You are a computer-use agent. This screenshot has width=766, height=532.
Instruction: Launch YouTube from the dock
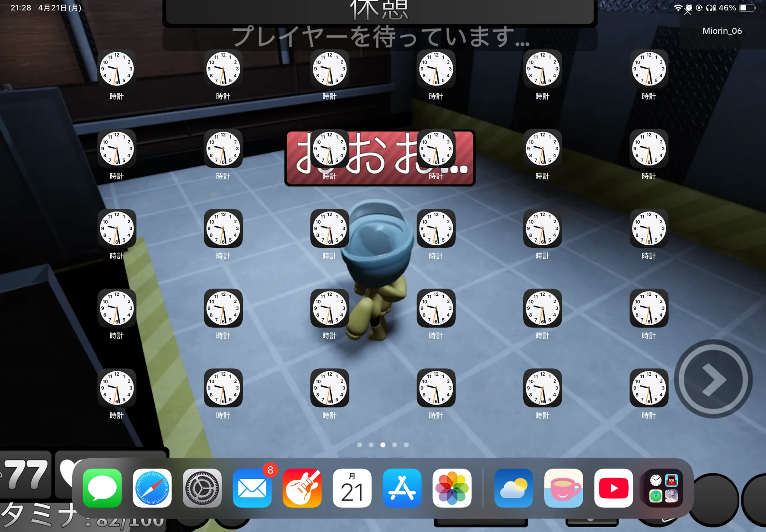click(613, 488)
